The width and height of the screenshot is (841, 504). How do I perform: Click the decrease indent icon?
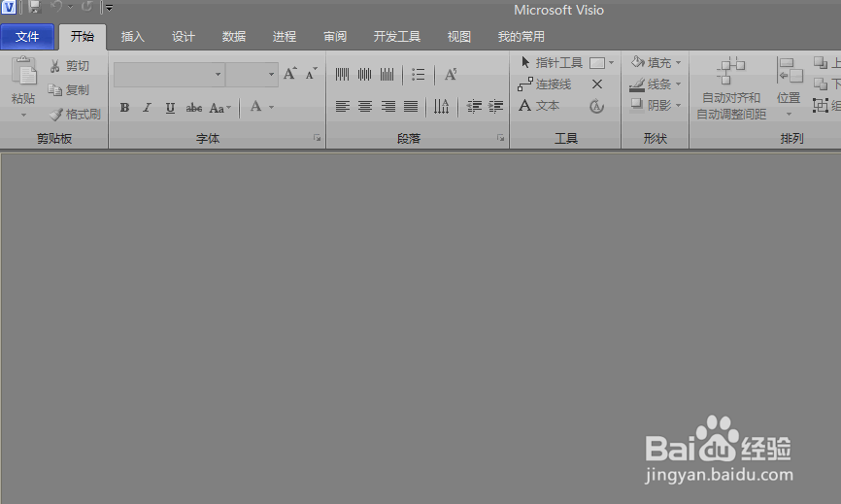[474, 106]
